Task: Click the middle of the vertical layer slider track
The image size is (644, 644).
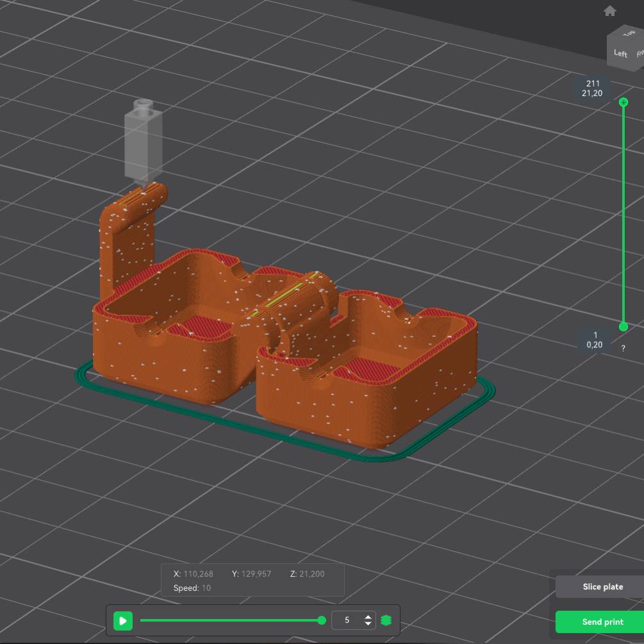Action: [x=623, y=215]
